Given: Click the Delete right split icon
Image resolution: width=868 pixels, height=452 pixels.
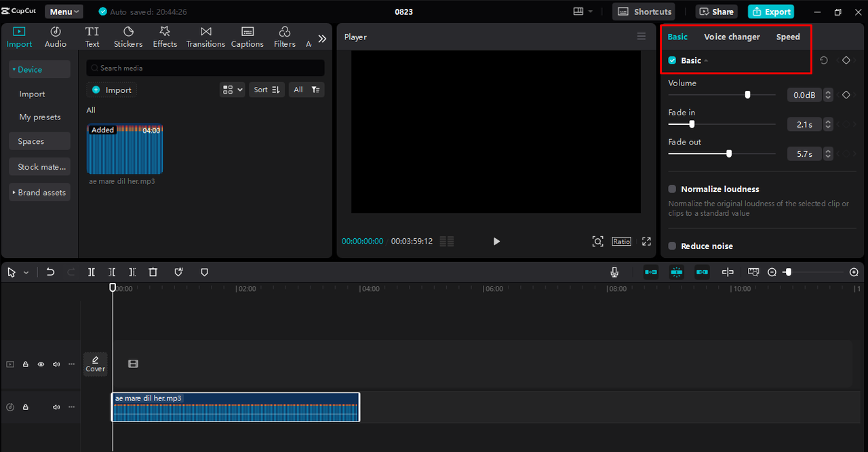Looking at the screenshot, I should [132, 272].
